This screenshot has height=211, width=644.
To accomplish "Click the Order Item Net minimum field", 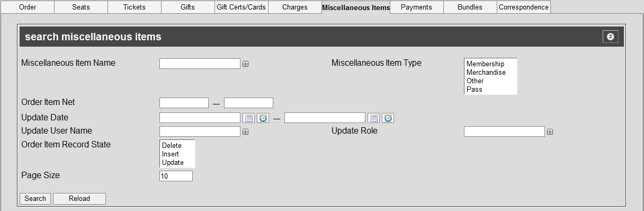I will tap(184, 103).
